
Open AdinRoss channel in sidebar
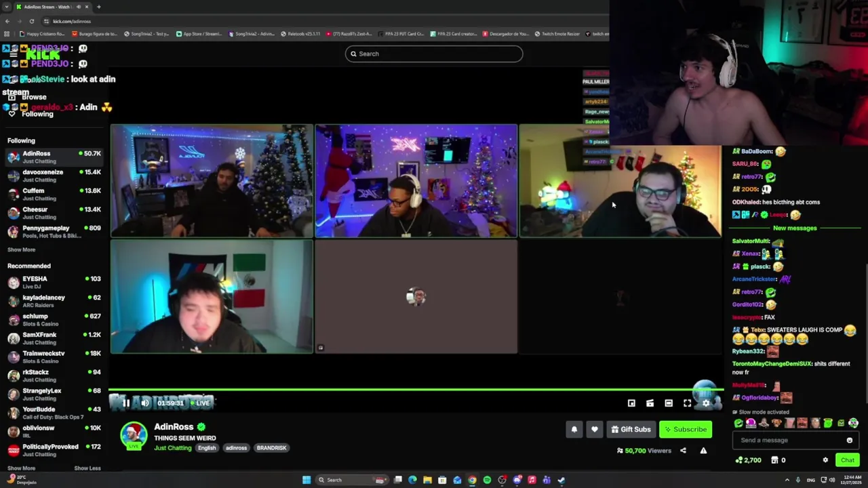click(54, 157)
